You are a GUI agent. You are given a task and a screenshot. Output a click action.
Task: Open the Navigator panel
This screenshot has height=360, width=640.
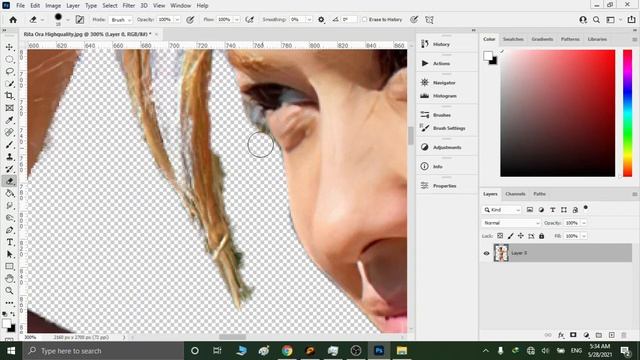click(444, 82)
